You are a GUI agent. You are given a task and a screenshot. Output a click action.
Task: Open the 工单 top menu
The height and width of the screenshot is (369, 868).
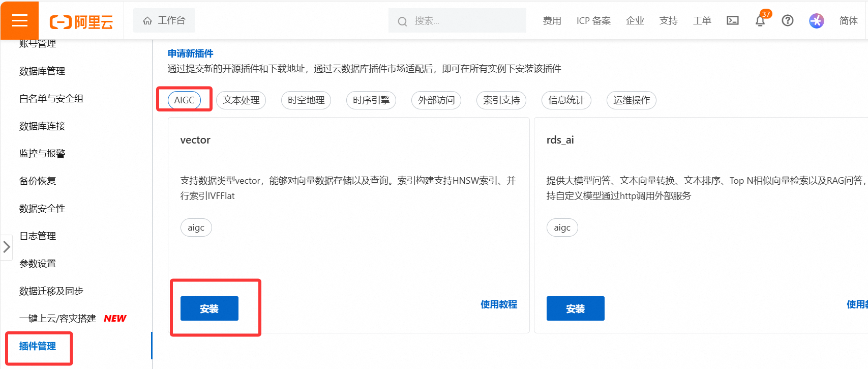click(x=702, y=21)
